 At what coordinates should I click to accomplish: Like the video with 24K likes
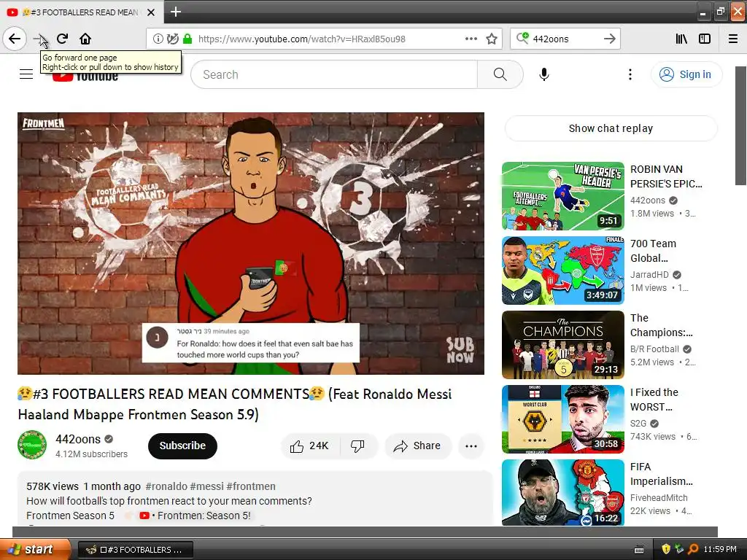tap(310, 446)
